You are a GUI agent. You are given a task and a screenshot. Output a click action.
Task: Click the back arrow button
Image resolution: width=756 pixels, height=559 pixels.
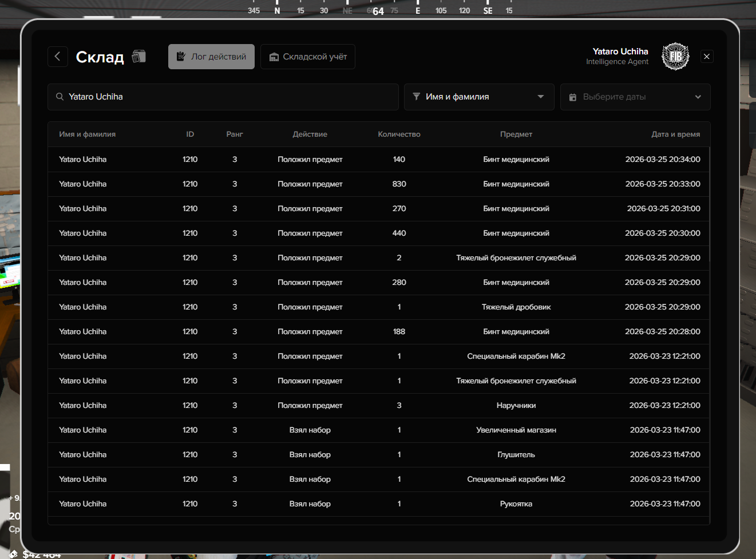point(57,57)
